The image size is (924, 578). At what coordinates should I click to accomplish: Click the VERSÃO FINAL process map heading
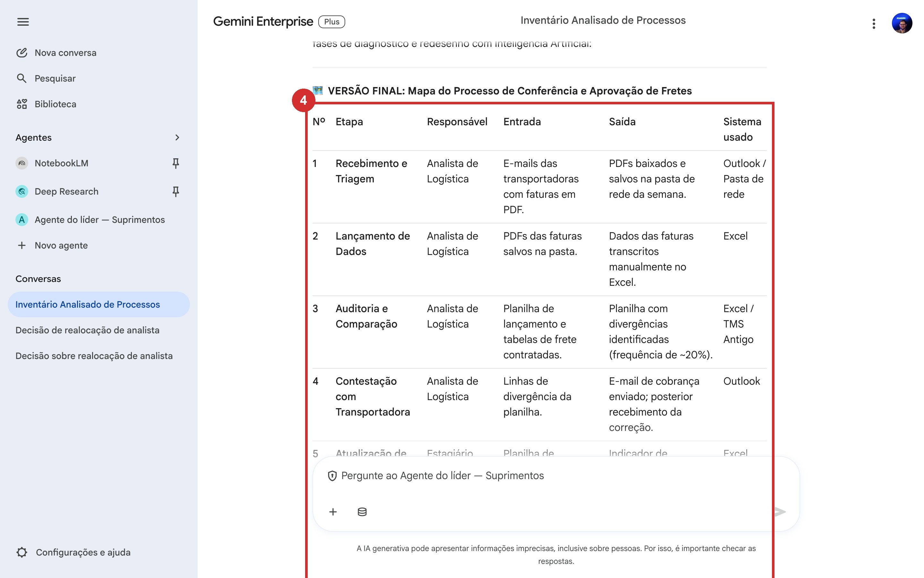(x=510, y=91)
